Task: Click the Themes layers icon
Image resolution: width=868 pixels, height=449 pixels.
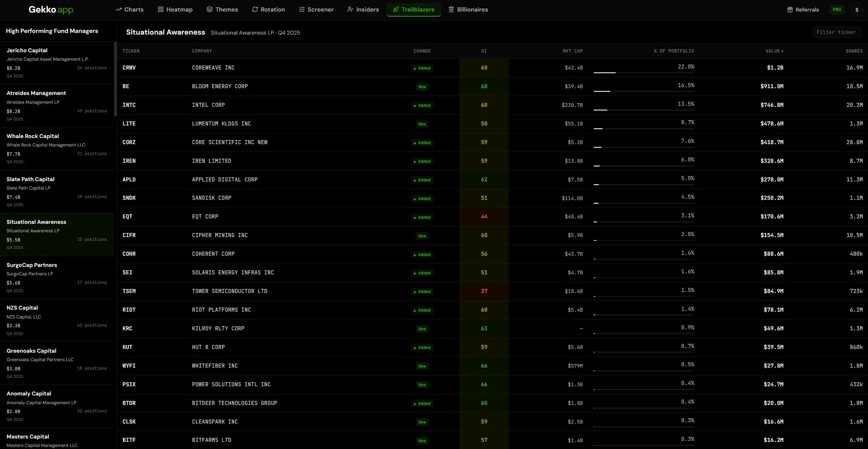Action: 209,9
